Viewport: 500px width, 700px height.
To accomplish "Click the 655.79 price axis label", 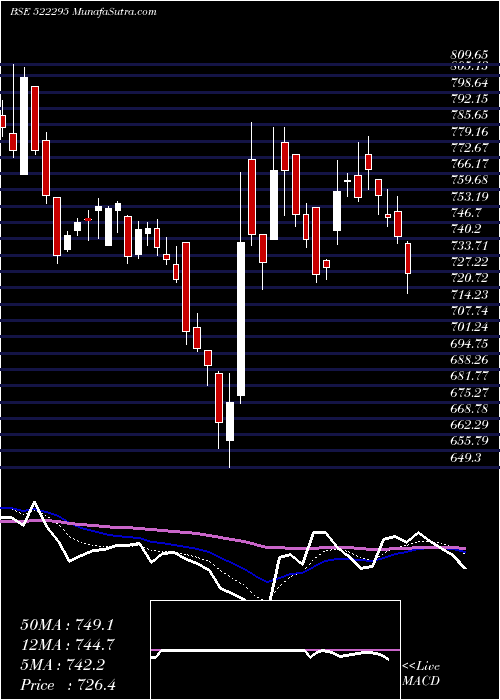I will (x=469, y=441).
